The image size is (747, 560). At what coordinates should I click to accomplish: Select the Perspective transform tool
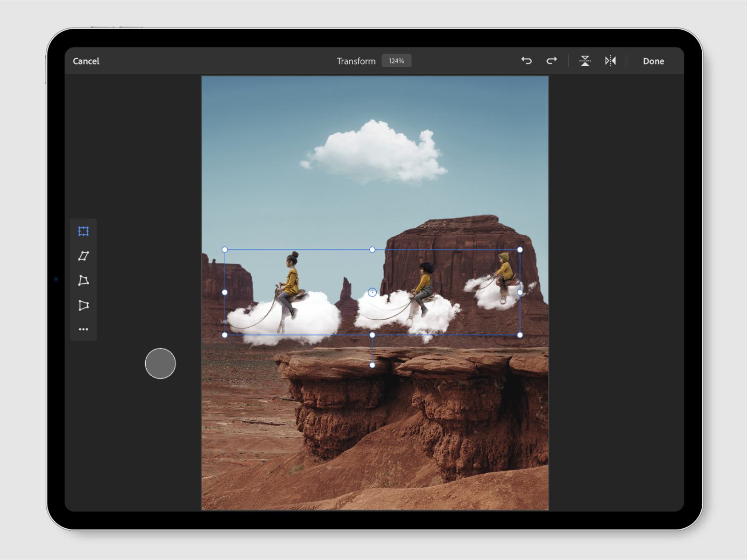84,305
